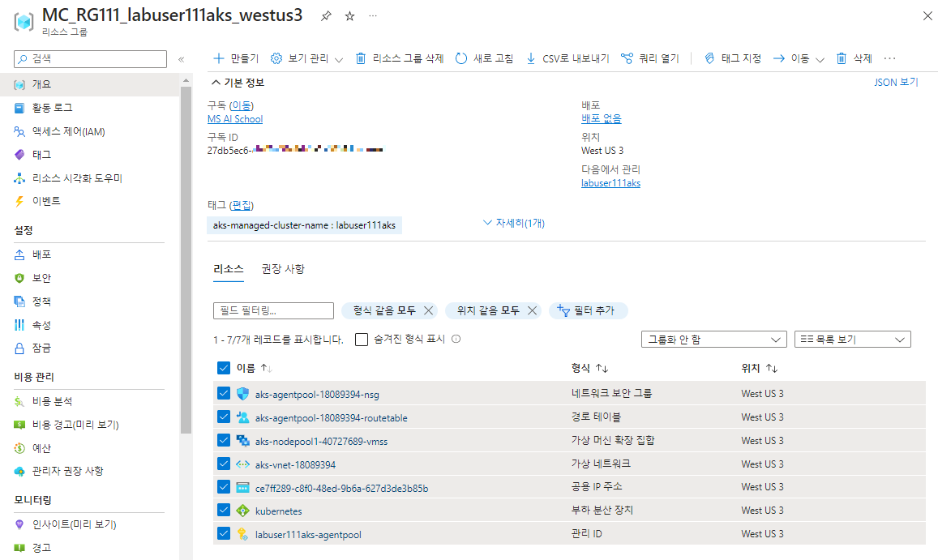Show info about hidden types
The image size is (938, 560).
[x=456, y=339]
